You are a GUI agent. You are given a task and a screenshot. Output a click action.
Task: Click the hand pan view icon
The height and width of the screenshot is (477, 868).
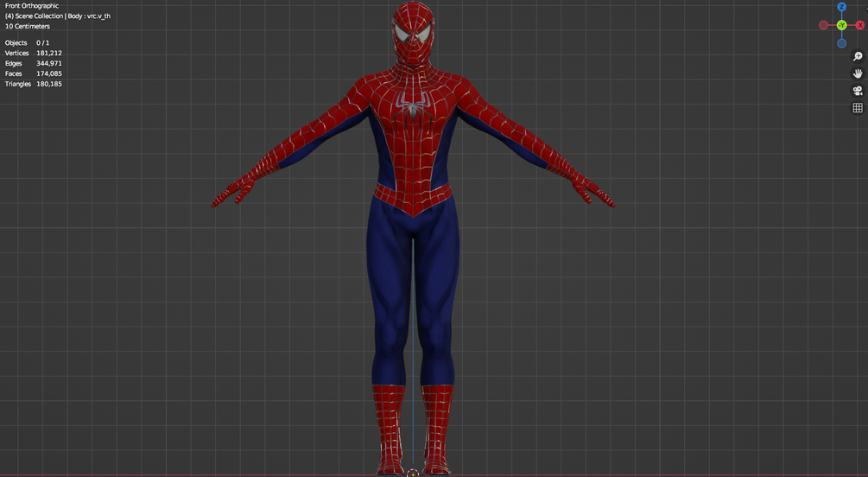click(858, 73)
